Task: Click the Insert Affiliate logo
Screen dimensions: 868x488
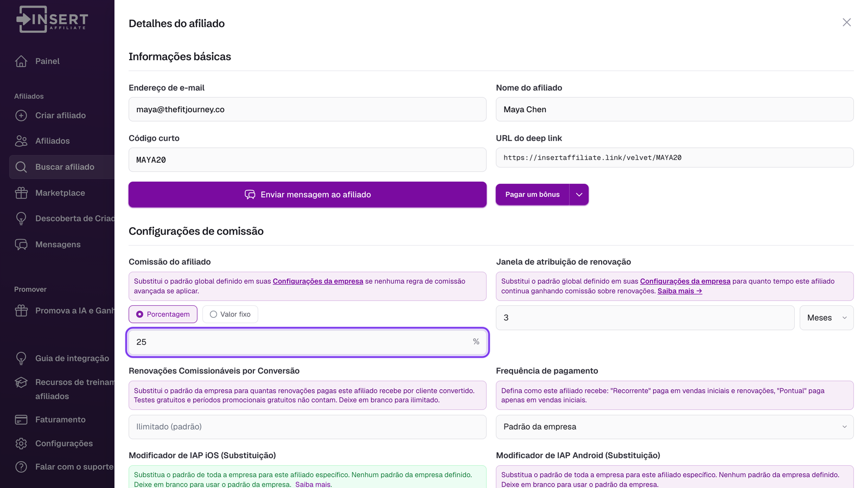Action: click(x=52, y=19)
